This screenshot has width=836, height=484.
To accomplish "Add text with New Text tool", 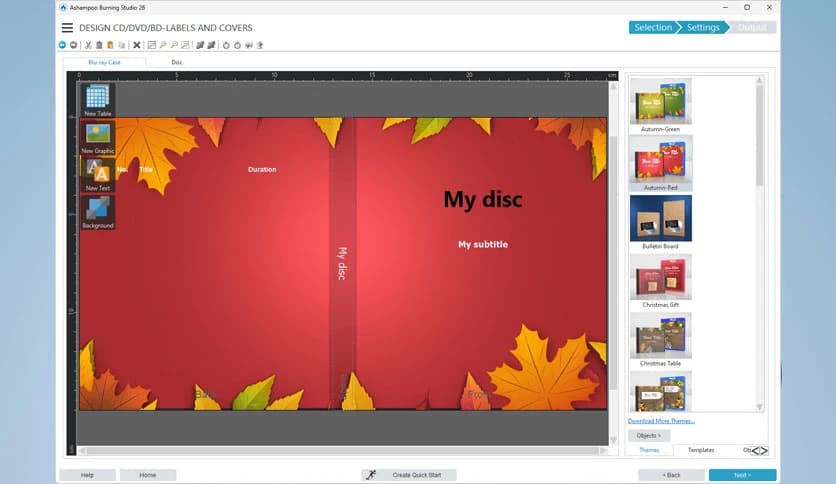I will click(x=98, y=174).
